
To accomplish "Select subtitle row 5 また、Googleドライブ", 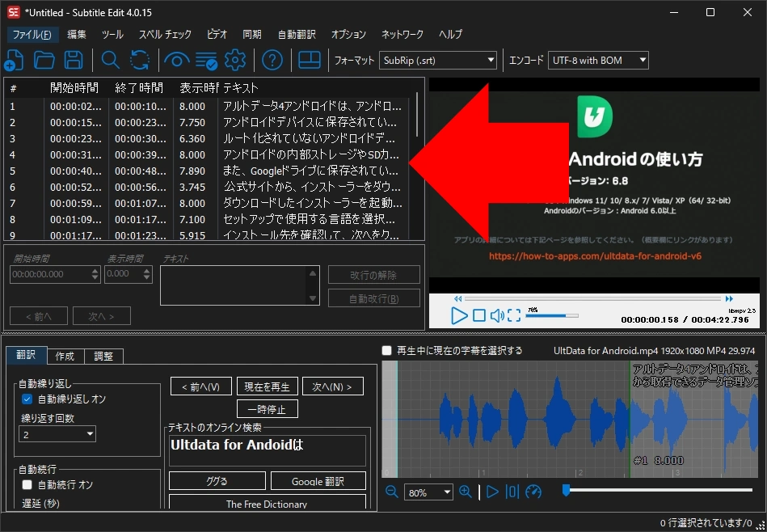I will click(x=206, y=171).
